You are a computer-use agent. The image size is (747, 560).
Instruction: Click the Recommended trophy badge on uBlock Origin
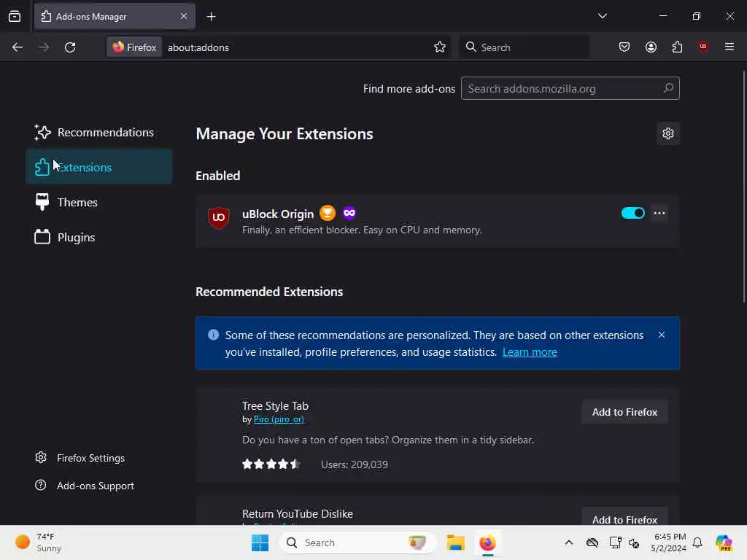[328, 213]
